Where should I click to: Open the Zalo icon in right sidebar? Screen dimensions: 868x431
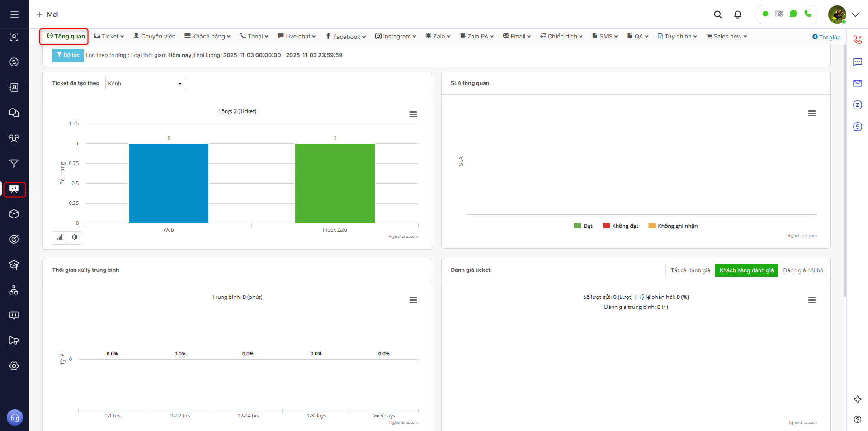[857, 105]
